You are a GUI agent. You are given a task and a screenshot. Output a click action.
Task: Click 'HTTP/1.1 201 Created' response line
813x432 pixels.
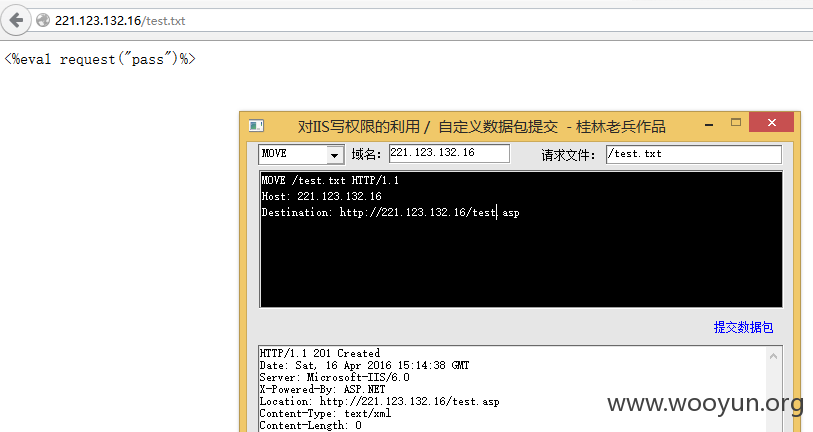(x=319, y=353)
